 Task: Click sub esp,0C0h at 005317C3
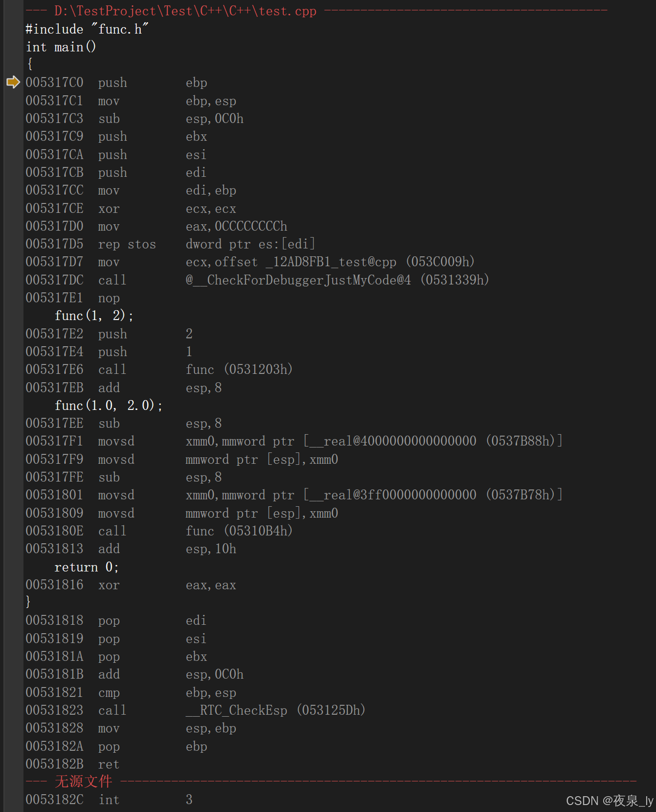click(134, 119)
